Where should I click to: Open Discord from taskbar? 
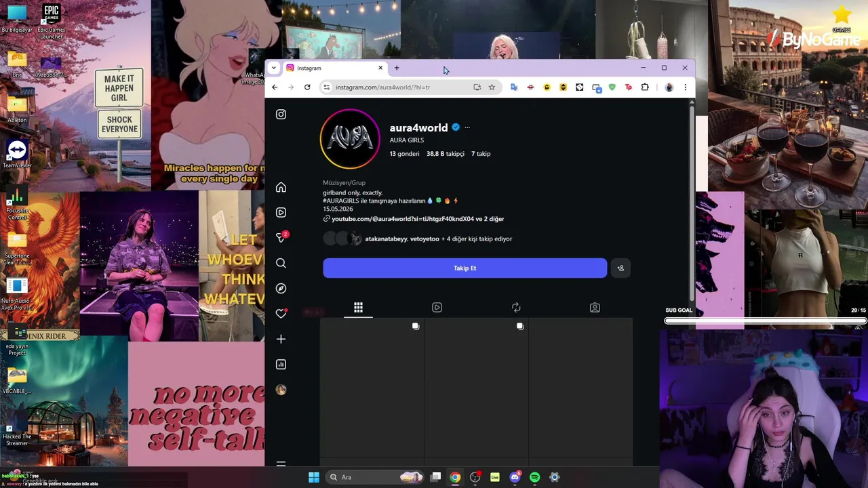515,477
